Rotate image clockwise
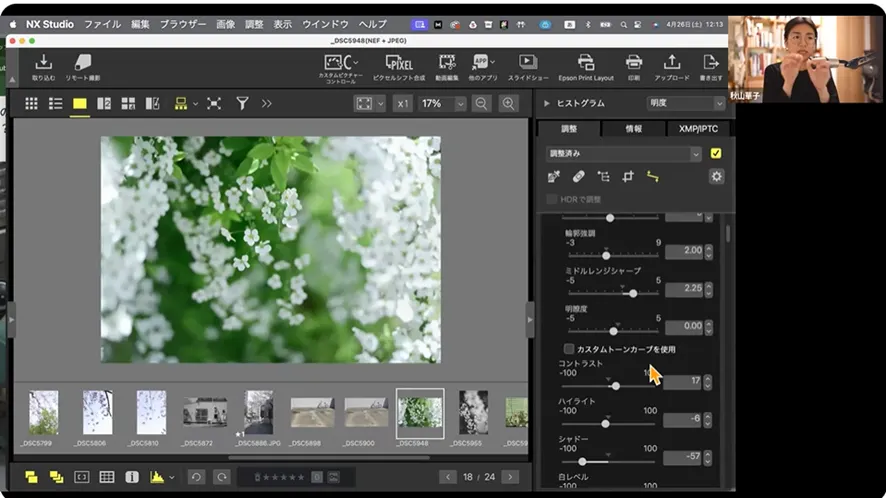Viewport: 886px width, 498px height. (x=222, y=477)
